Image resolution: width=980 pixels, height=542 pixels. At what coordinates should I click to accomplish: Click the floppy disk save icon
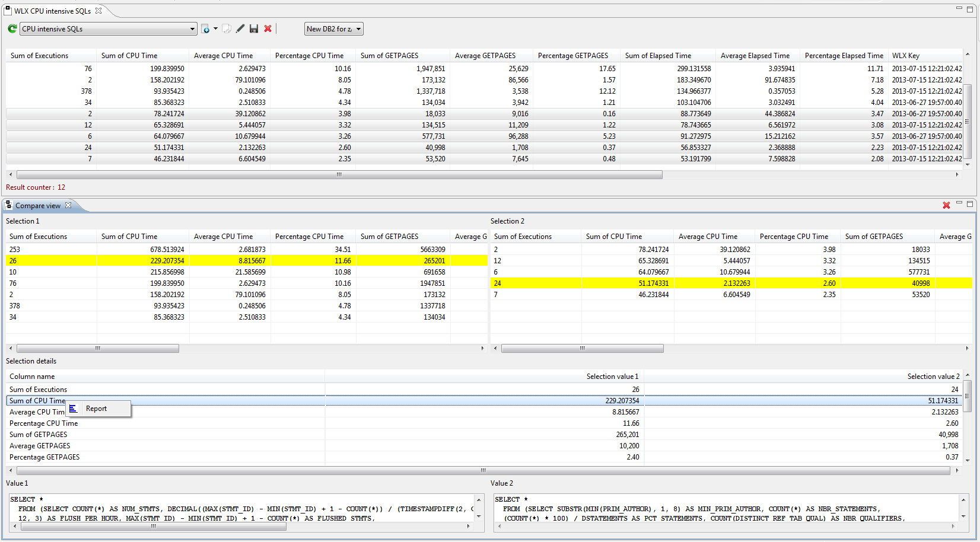254,28
